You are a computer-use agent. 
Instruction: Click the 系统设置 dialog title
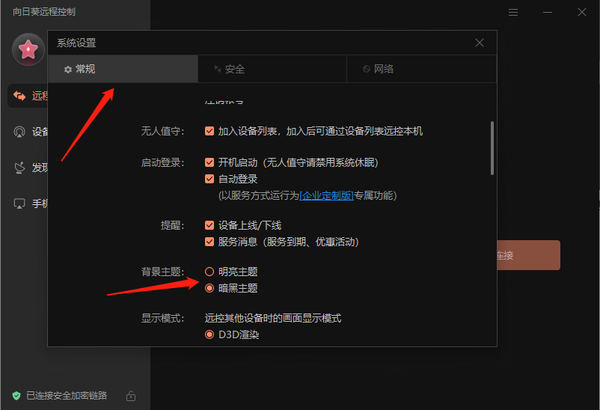click(77, 43)
